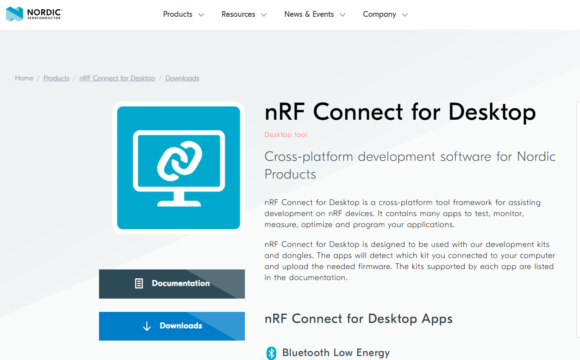This screenshot has width=580, height=360.
Task: Open the Products breadcrumb link
Action: pos(56,78)
